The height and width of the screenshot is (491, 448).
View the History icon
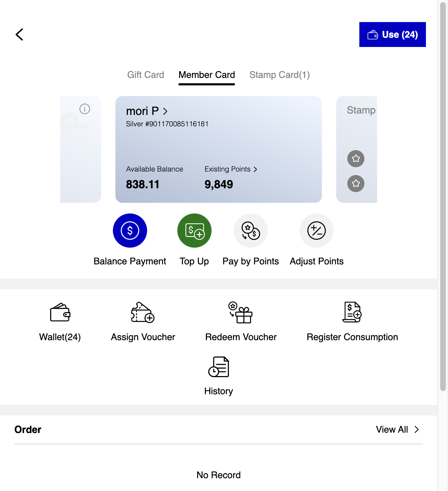click(219, 367)
